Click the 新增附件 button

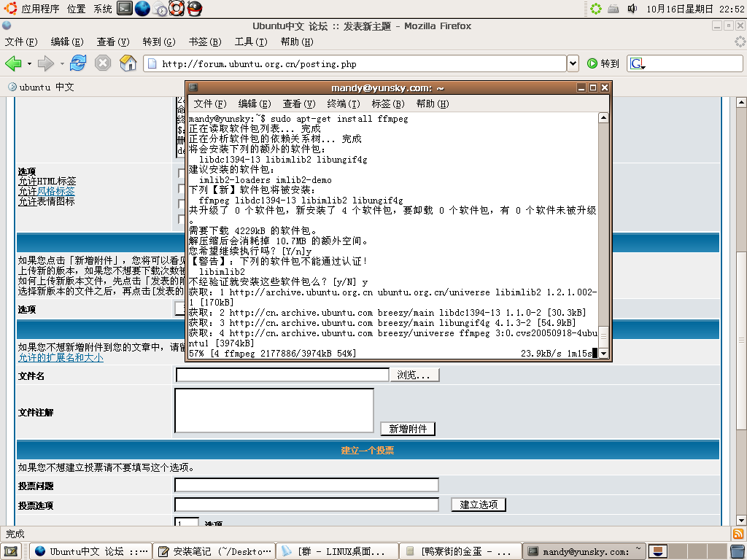point(408,429)
